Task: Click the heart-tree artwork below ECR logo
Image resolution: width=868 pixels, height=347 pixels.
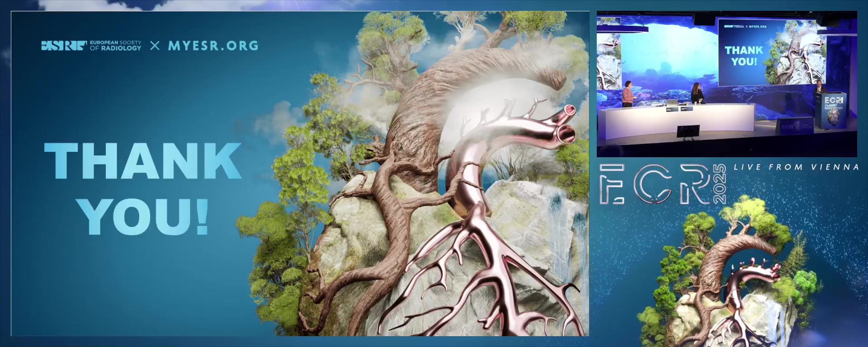Action: coord(729,272)
